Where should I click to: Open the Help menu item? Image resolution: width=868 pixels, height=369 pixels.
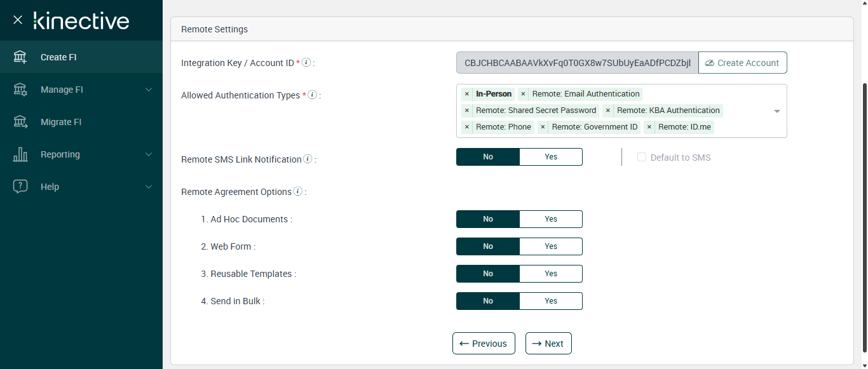(x=50, y=187)
